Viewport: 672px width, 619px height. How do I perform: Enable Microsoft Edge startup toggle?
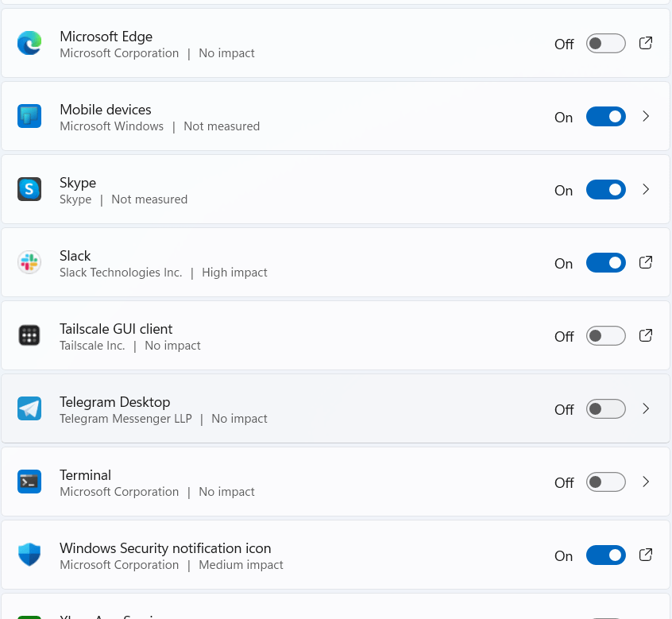pyautogui.click(x=605, y=44)
